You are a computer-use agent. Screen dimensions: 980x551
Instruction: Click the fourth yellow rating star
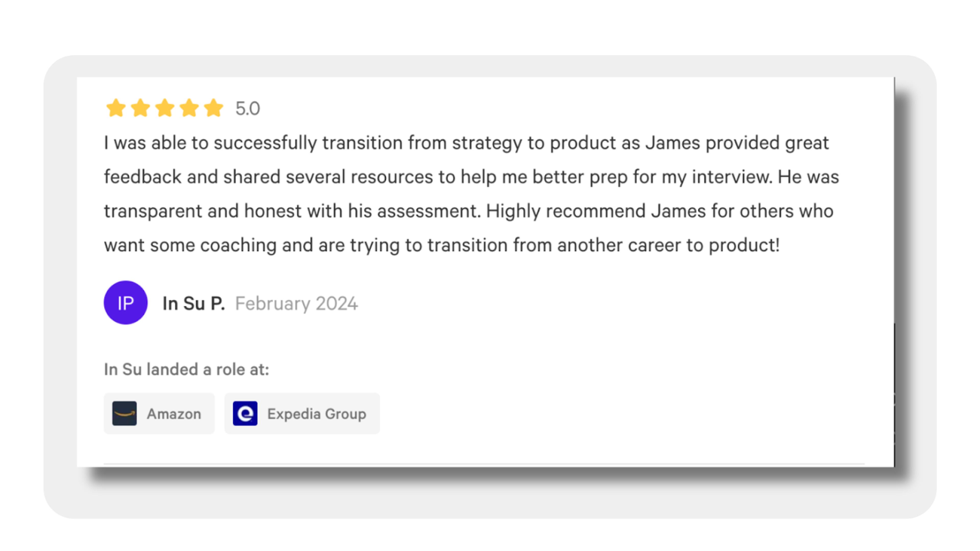[189, 108]
